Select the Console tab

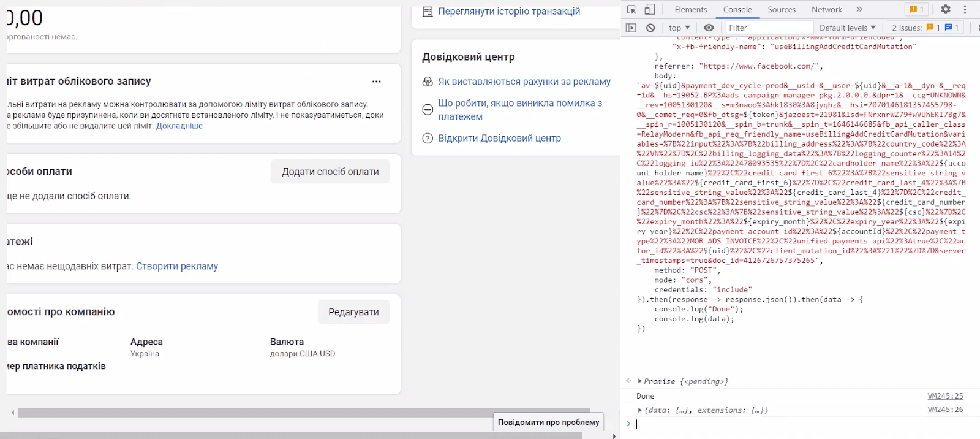coord(737,9)
